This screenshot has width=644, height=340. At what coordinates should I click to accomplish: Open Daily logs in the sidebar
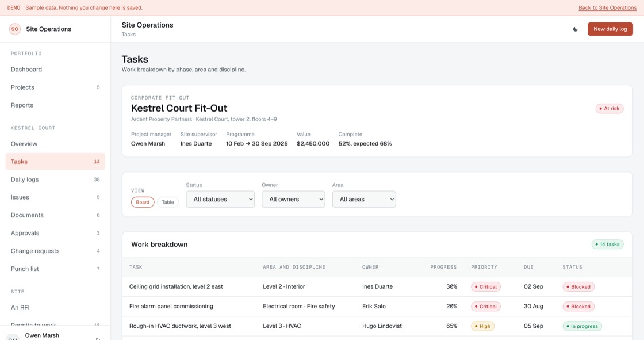click(55, 179)
